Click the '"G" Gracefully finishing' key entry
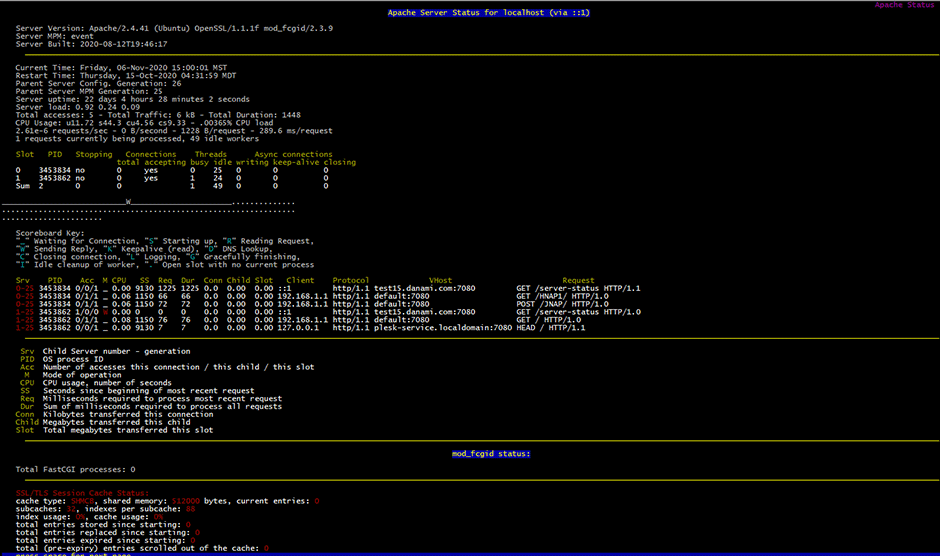Screen dimensions: 940x556 243,257
